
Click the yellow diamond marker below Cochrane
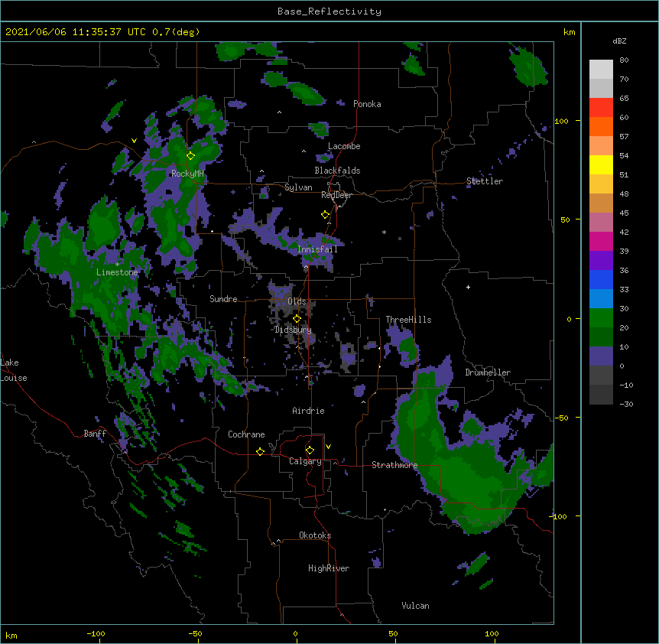260,451
